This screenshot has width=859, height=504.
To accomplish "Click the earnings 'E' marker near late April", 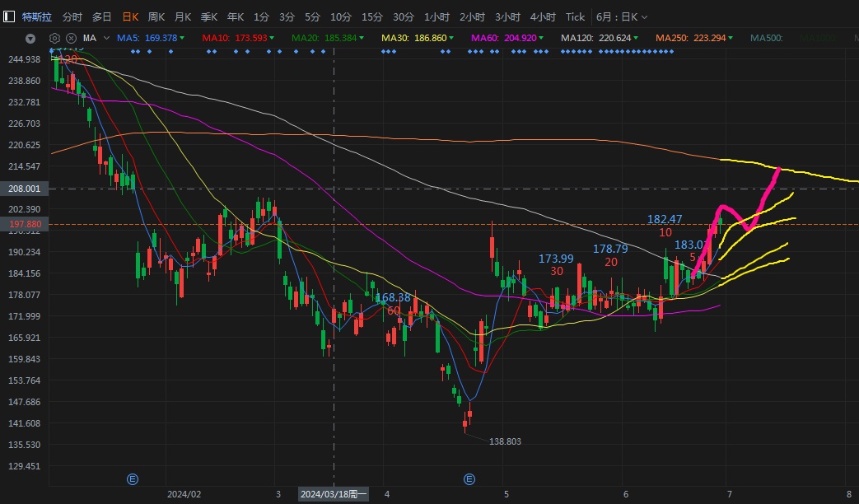I will pos(469,478).
